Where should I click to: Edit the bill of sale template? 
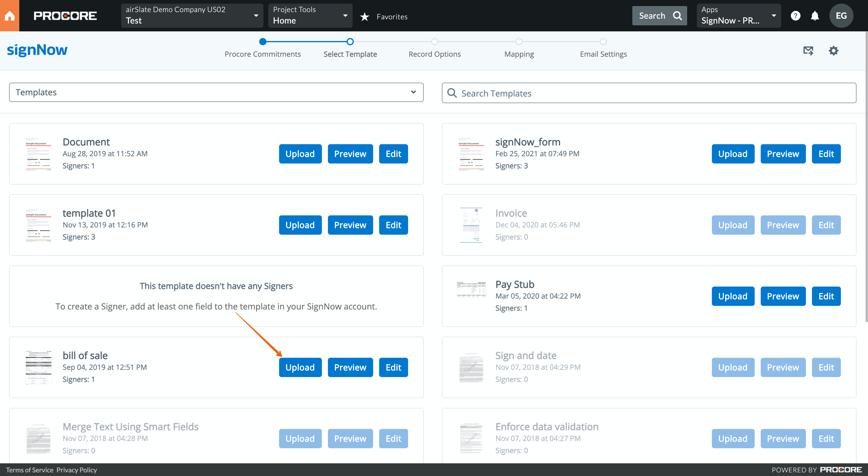tap(393, 367)
